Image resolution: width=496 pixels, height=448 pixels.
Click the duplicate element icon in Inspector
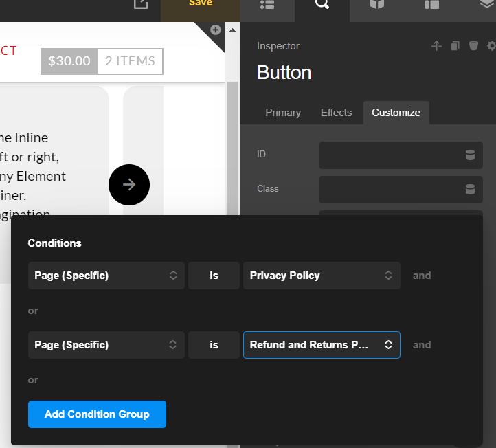tap(455, 46)
